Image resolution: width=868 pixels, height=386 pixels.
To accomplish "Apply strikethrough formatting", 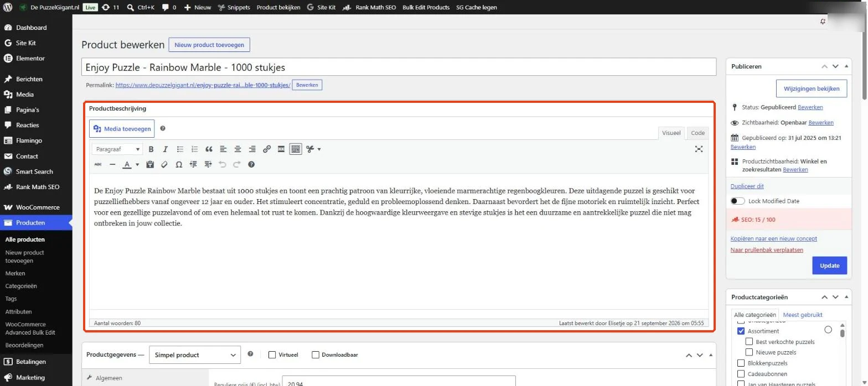I will [98, 164].
